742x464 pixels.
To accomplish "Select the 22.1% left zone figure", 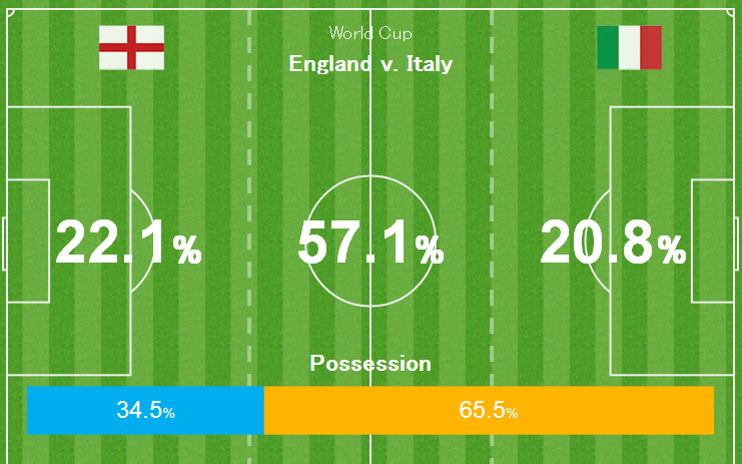I will tap(128, 243).
